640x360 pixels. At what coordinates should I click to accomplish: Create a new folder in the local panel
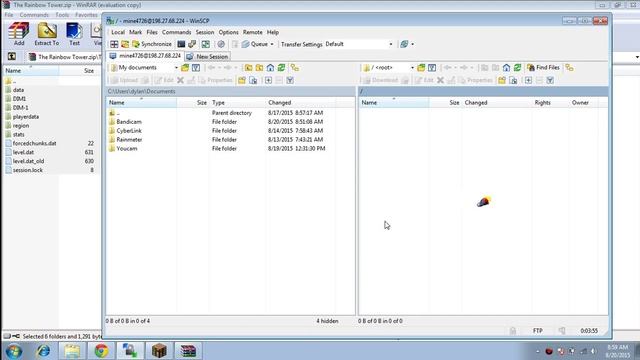(242, 80)
